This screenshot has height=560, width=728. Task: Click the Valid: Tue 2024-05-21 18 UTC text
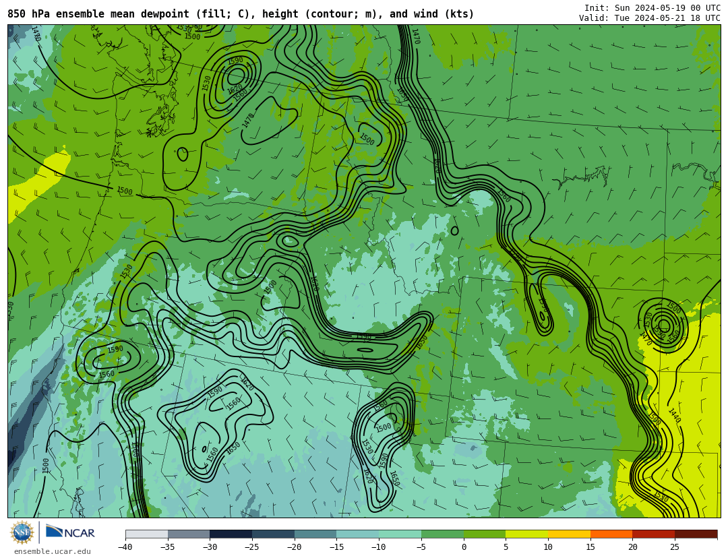click(x=650, y=18)
